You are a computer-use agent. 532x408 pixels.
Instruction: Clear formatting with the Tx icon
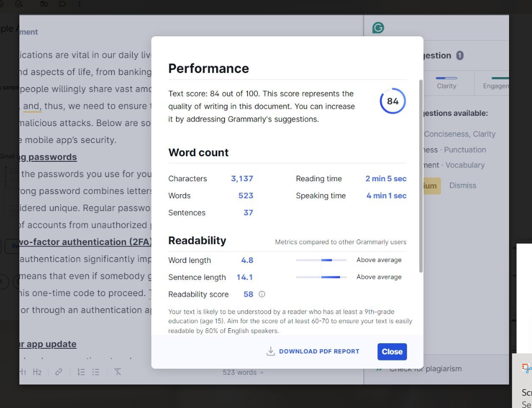point(117,372)
